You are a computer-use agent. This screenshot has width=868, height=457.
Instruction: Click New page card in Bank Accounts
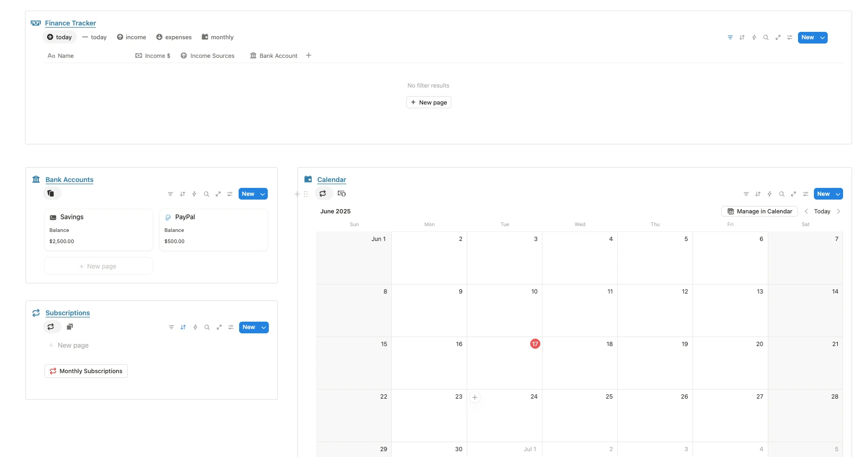pos(99,266)
